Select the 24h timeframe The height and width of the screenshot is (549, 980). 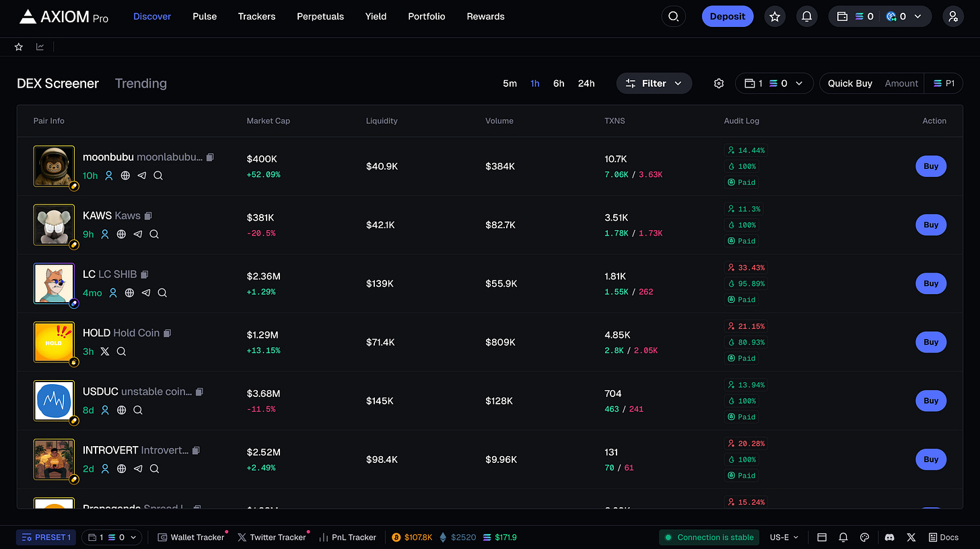tap(586, 83)
